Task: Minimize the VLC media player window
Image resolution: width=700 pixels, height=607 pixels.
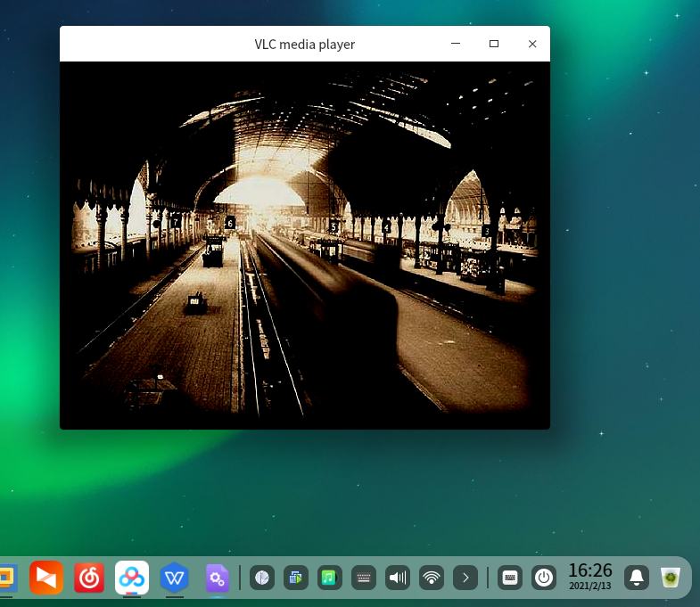Action: pos(455,44)
